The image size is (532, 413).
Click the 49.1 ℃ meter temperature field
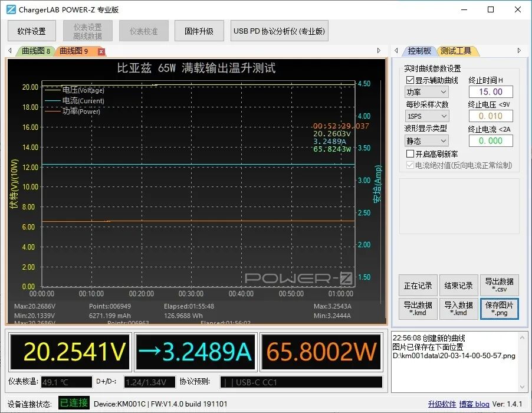coord(67,382)
